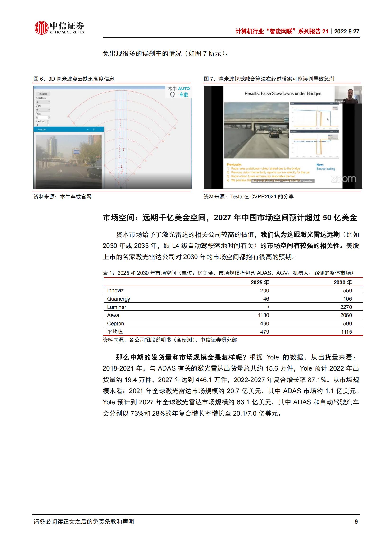Click the header report title '计算机行业“智能网联”系列报告 21'
The image size is (392, 555).
(x=282, y=31)
